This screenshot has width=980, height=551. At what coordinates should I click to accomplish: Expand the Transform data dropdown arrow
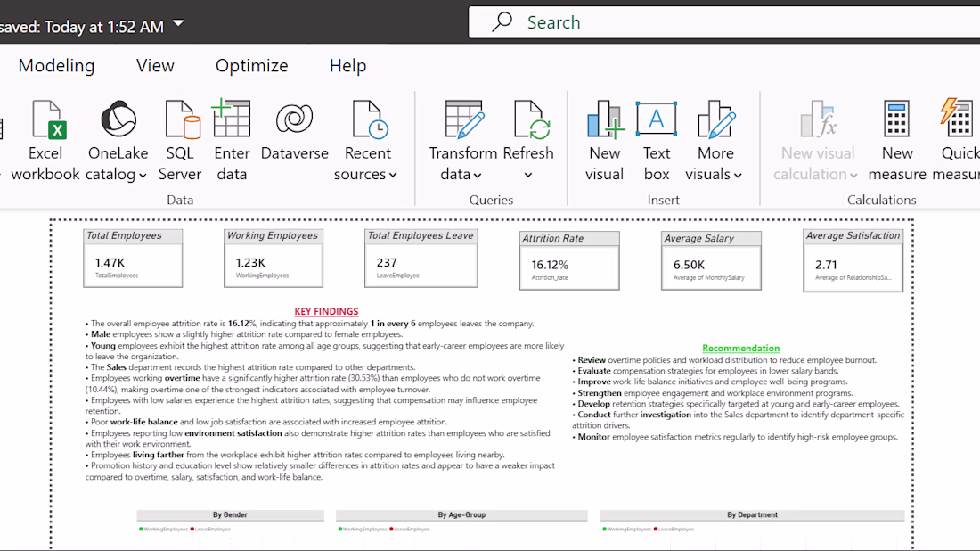point(478,176)
